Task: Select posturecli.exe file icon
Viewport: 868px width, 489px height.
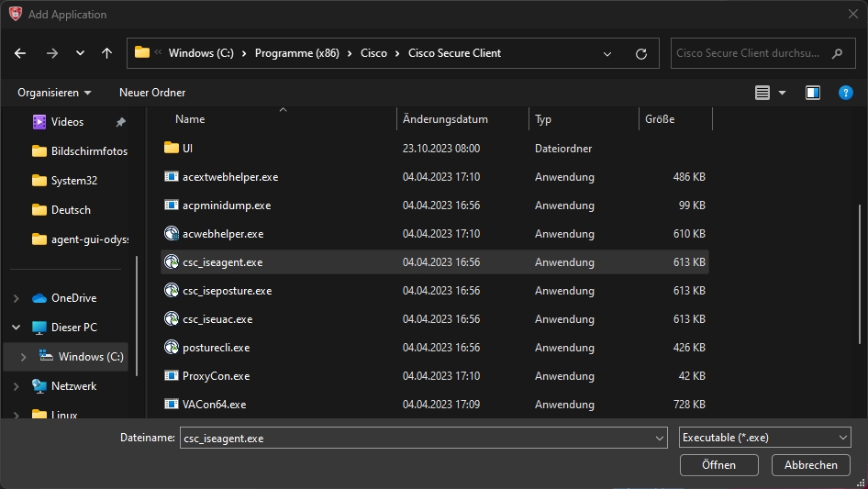Action: pos(172,347)
